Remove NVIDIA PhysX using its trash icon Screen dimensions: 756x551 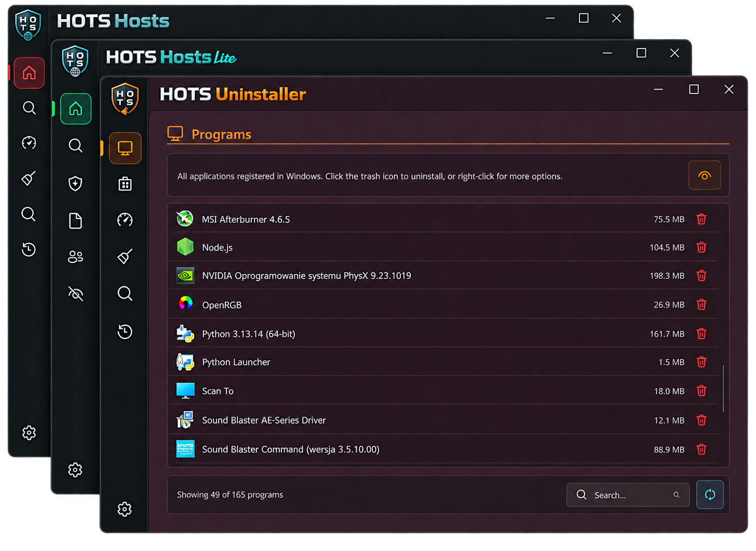701,276
